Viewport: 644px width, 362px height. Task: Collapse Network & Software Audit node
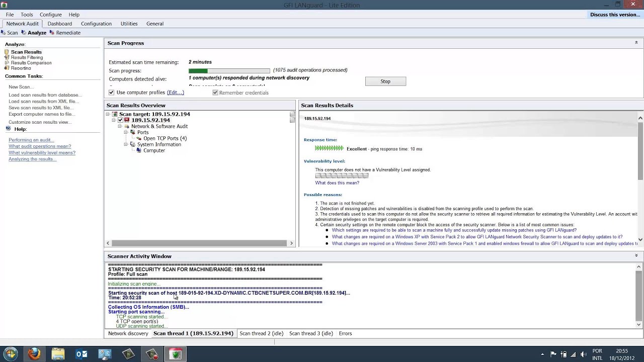pyautogui.click(x=120, y=126)
